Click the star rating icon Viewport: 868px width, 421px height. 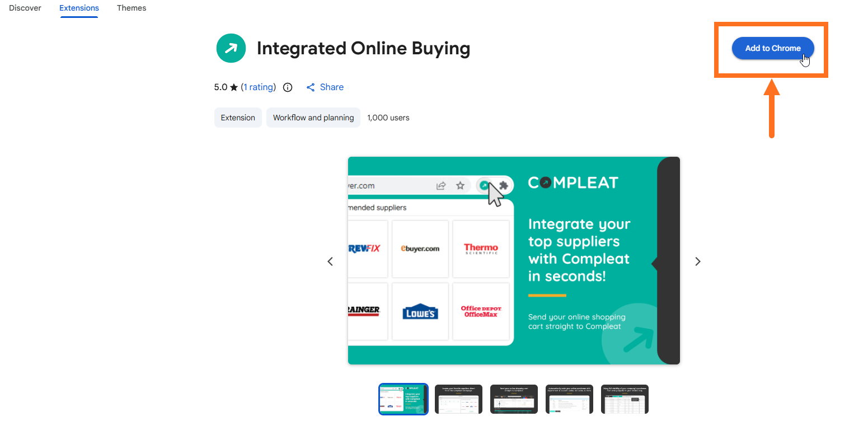click(x=234, y=87)
